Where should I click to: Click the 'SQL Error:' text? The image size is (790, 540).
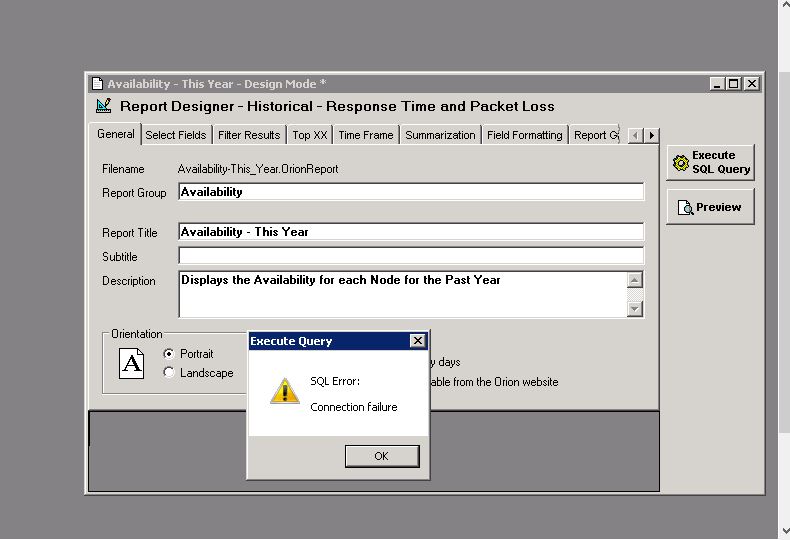pos(335,381)
